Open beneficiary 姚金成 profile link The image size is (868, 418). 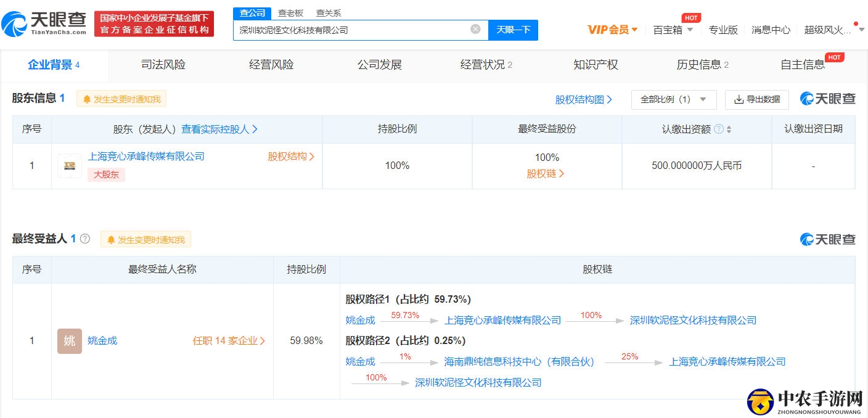point(102,341)
